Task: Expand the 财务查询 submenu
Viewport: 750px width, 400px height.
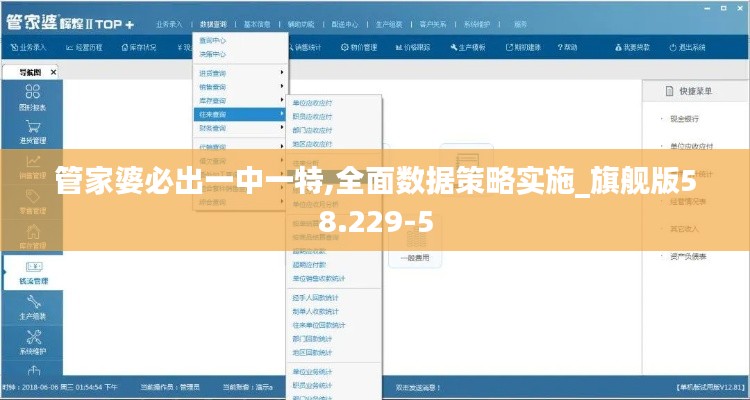Action: click(x=238, y=128)
